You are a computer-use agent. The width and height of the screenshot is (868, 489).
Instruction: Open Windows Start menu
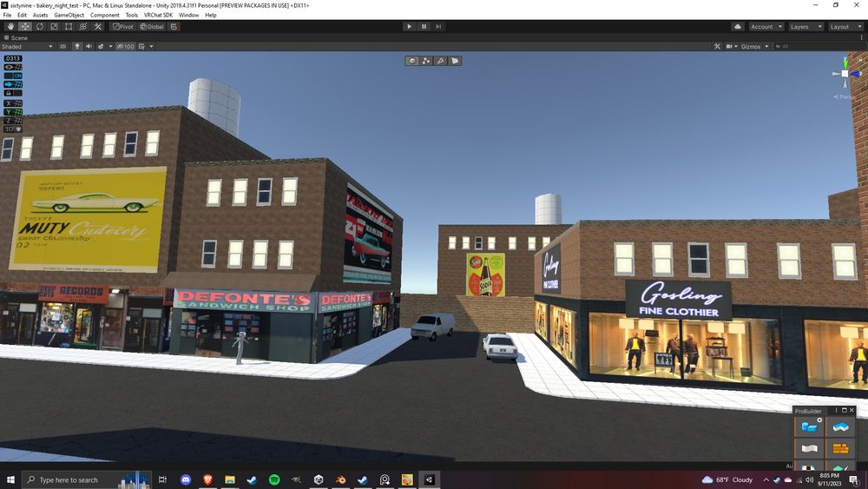click(10, 479)
